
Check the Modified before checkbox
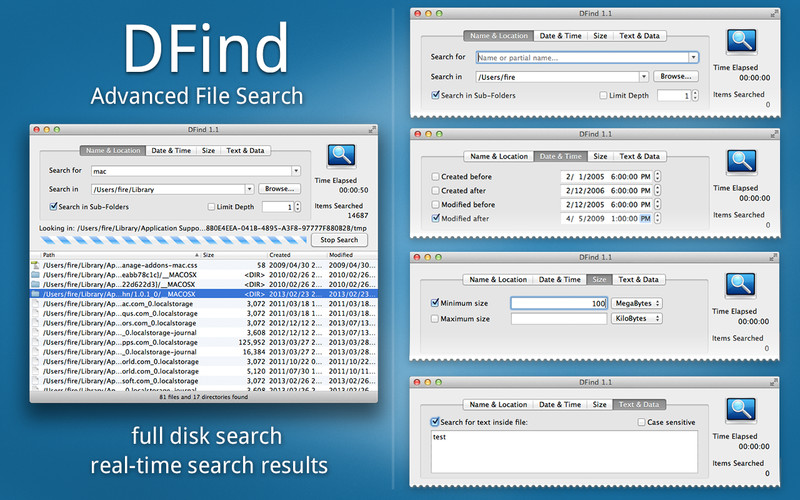coord(435,205)
